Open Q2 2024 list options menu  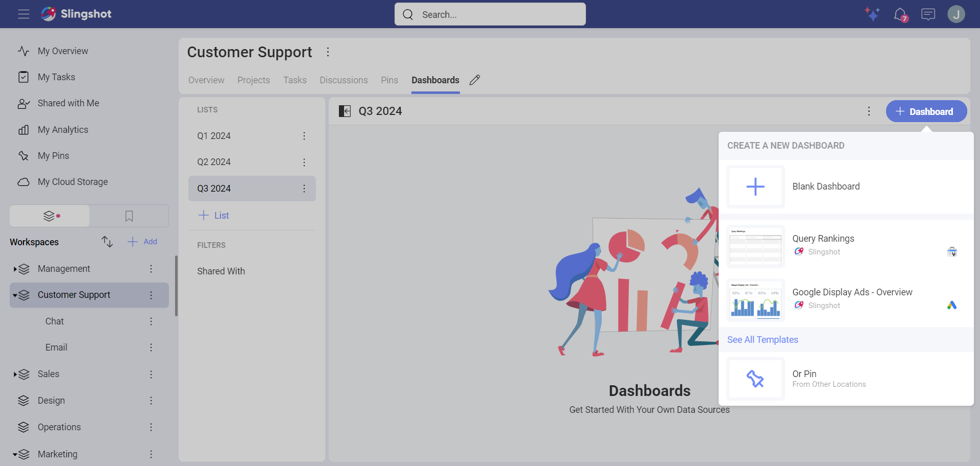tap(304, 162)
